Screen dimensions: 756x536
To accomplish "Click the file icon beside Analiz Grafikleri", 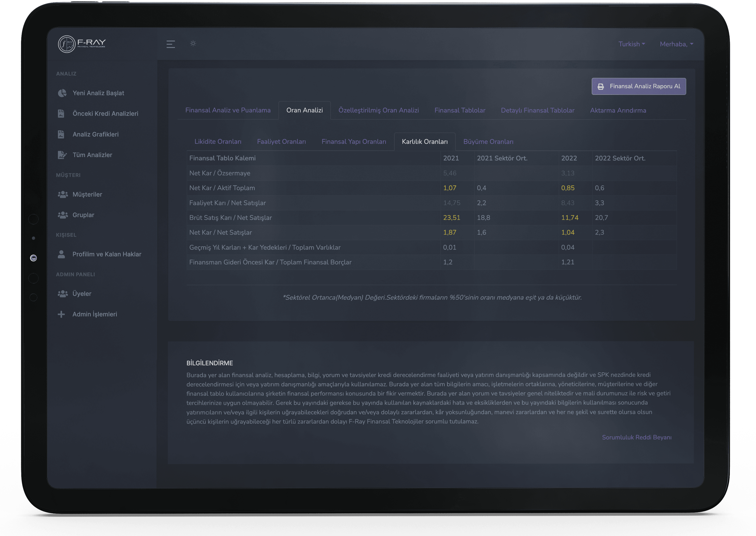I will coord(61,134).
